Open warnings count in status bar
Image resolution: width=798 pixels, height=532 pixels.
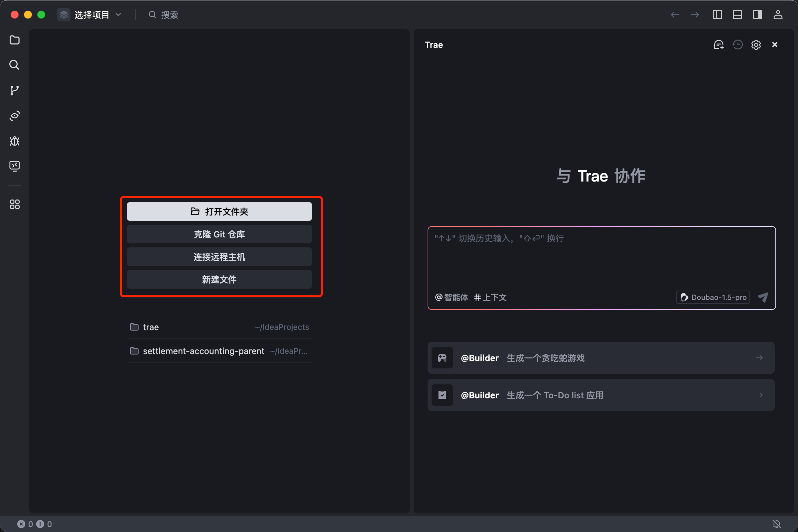click(x=44, y=524)
